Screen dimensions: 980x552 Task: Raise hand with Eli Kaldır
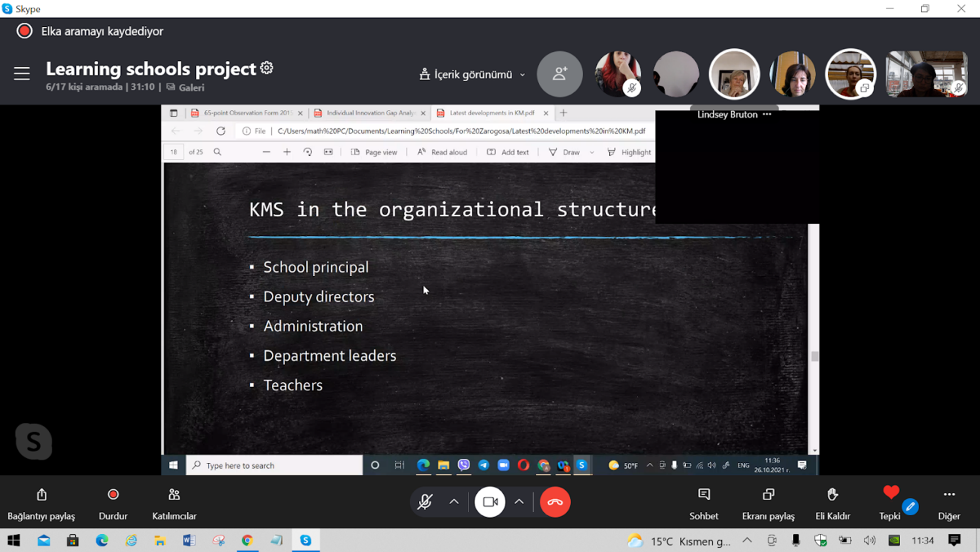pyautogui.click(x=832, y=495)
